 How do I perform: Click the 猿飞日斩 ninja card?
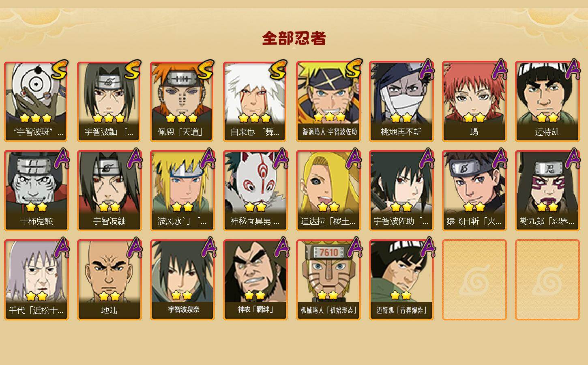click(474, 191)
